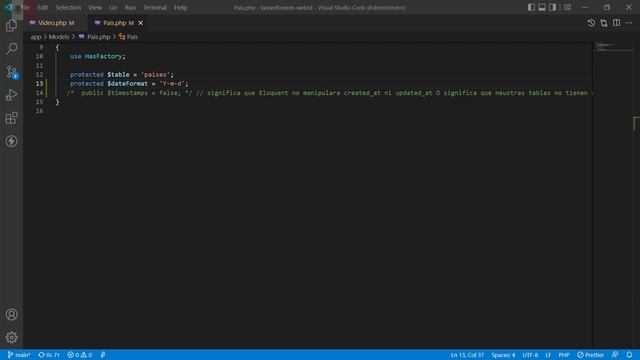This screenshot has width=640, height=360.
Task: Open the Search view icon
Action: (x=11, y=49)
